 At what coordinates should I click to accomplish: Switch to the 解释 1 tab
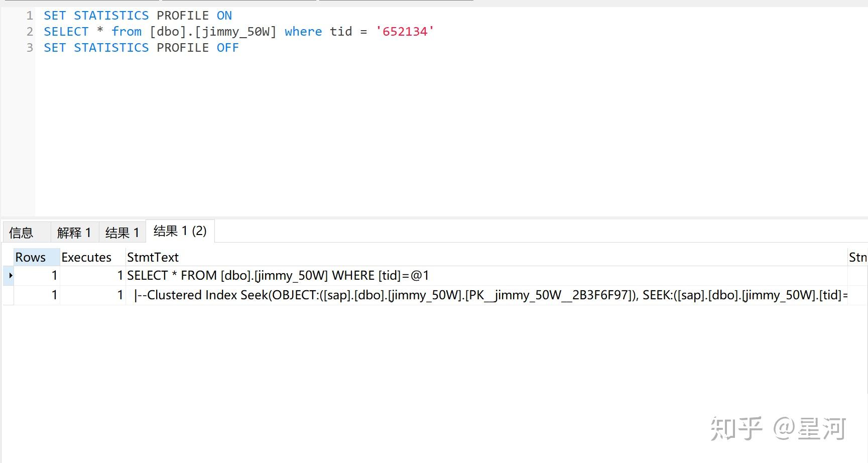[74, 233]
